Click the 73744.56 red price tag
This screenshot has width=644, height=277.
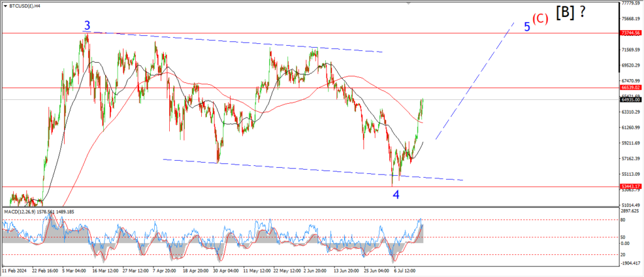[x=630, y=33]
